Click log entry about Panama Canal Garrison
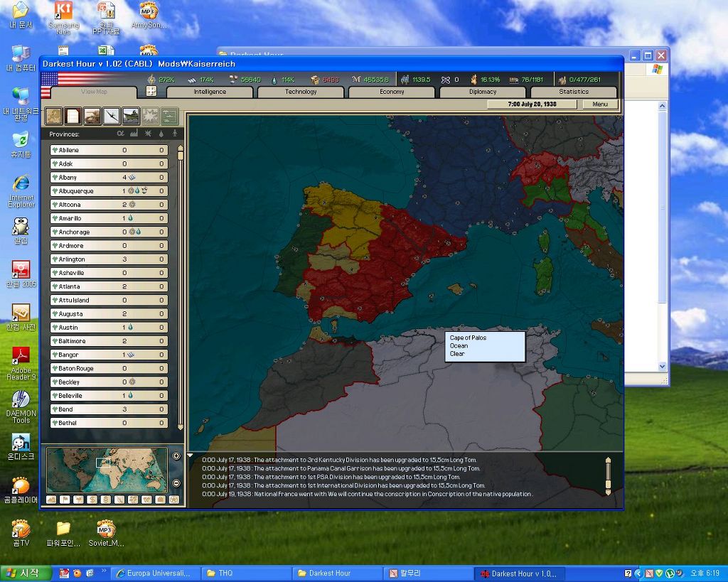 [341, 468]
